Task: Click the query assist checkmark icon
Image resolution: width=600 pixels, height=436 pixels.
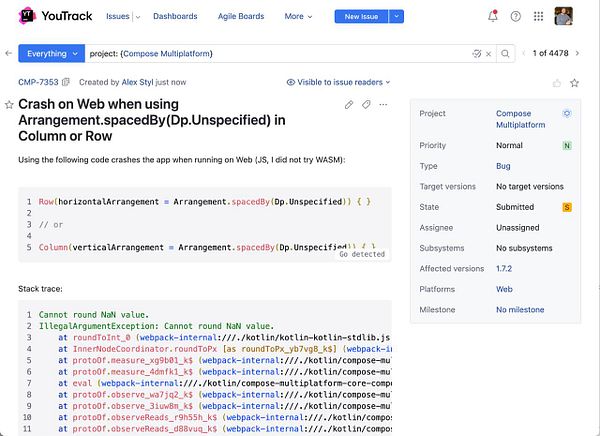Action: point(477,54)
